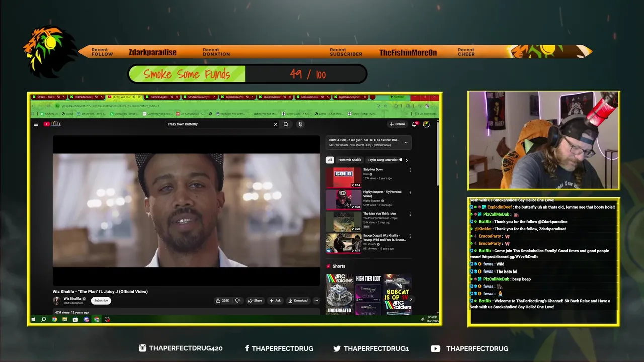This screenshot has width=644, height=362.
Task: Open the HIGH TIER LOOT short
Action: pyautogui.click(x=368, y=294)
